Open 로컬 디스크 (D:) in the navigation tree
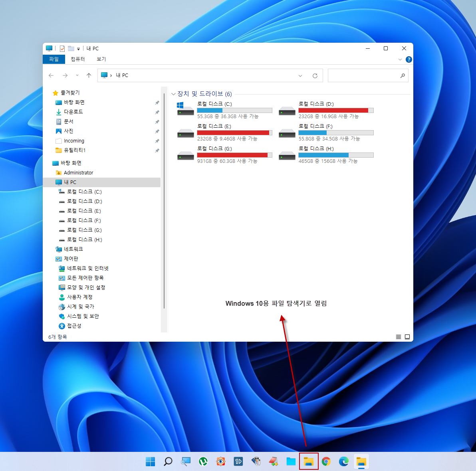Screen dimensions: 476x471 coord(84,202)
